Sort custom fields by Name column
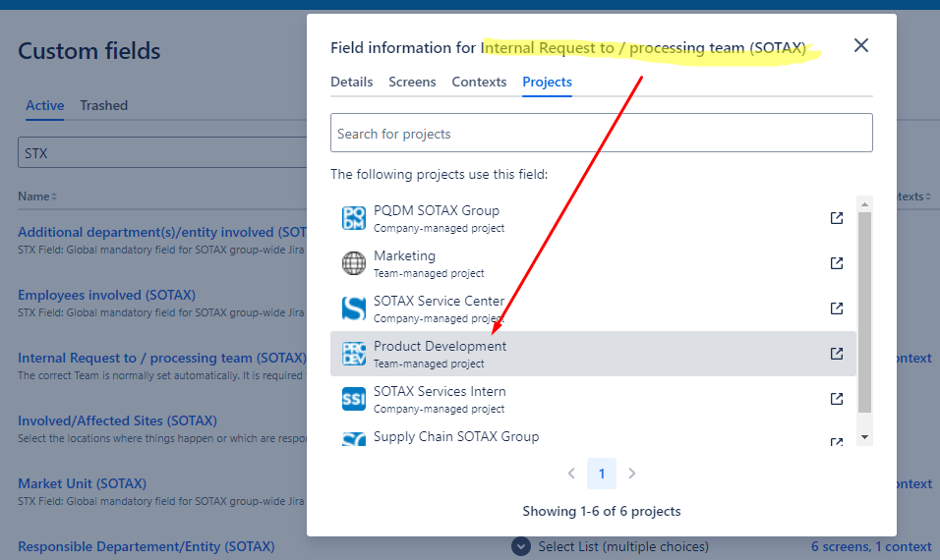 coord(37,196)
